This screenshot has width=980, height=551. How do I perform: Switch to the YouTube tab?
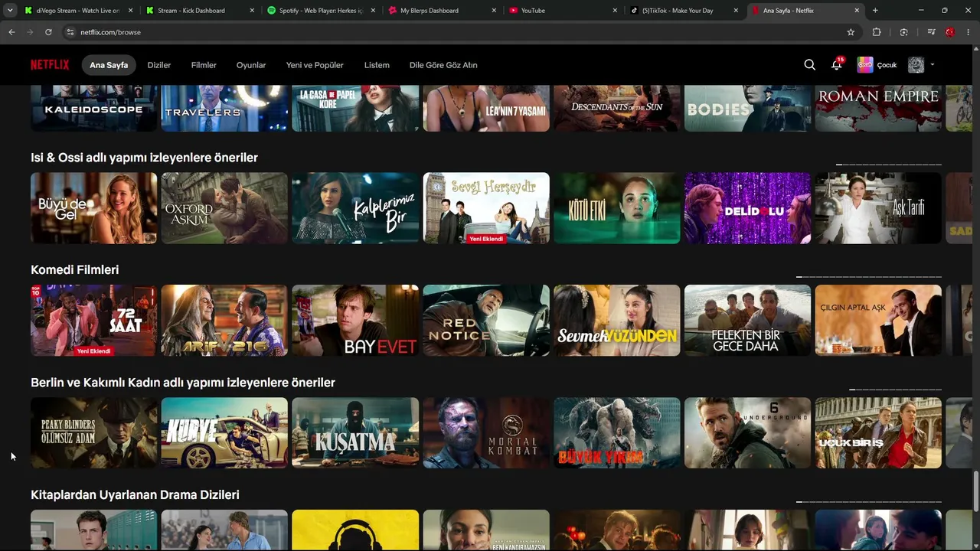coord(561,11)
